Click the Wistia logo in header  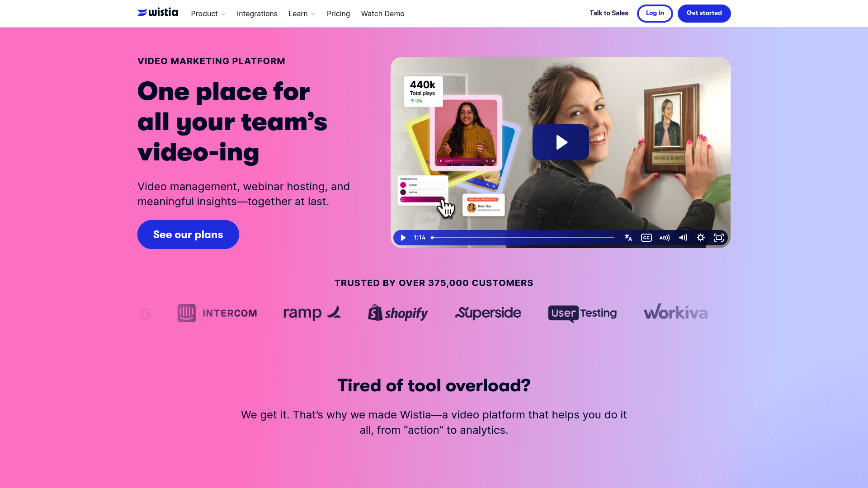coord(158,13)
